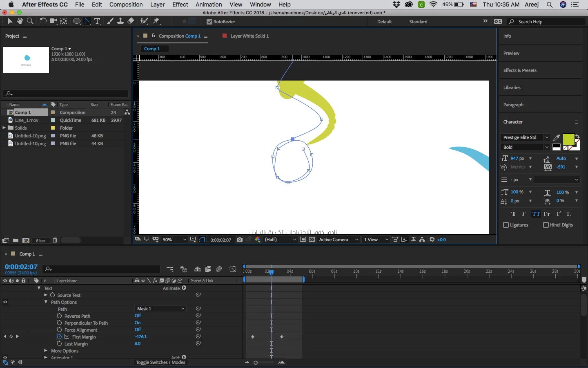Open the Animation menu

pos(209,4)
